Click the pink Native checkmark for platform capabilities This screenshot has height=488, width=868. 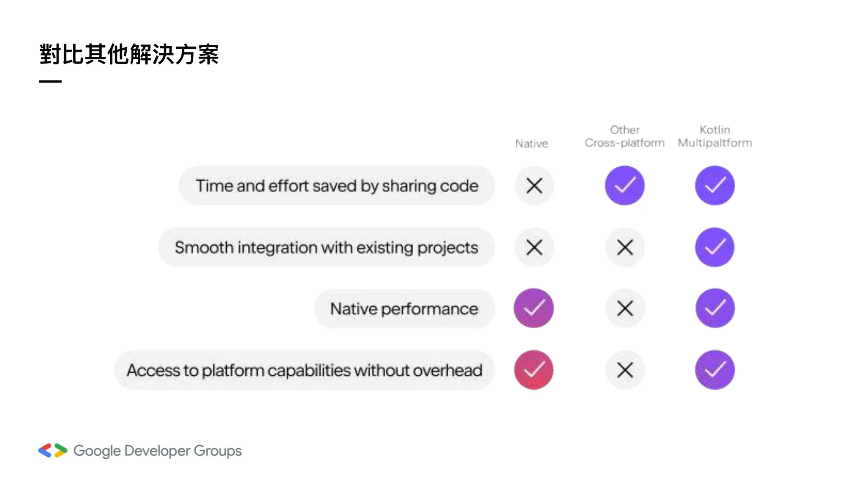(x=534, y=370)
